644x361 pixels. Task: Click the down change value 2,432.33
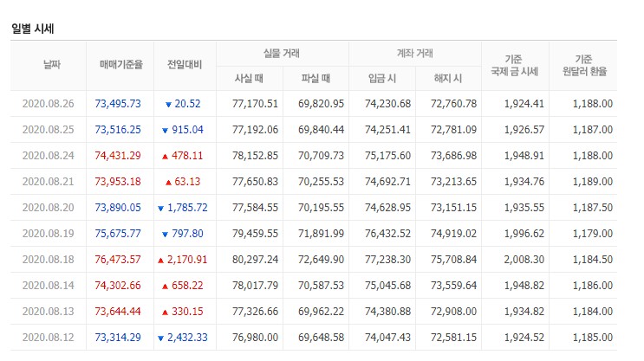click(x=188, y=338)
